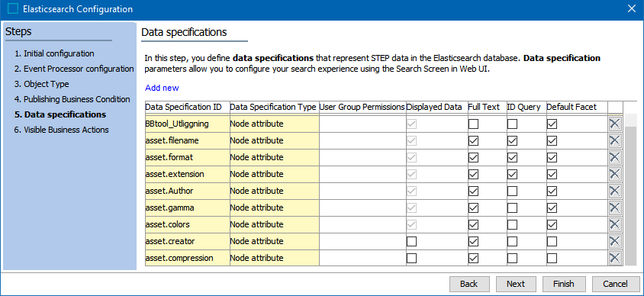
Task: Remove asset.creator row via X icon
Action: (x=615, y=241)
